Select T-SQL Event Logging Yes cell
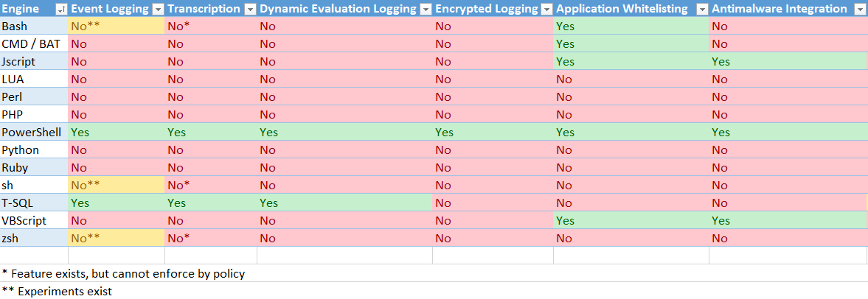 point(117,203)
